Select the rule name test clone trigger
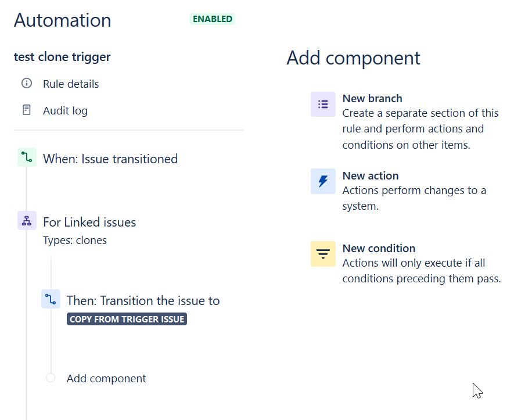Image resolution: width=514 pixels, height=420 pixels. (62, 56)
